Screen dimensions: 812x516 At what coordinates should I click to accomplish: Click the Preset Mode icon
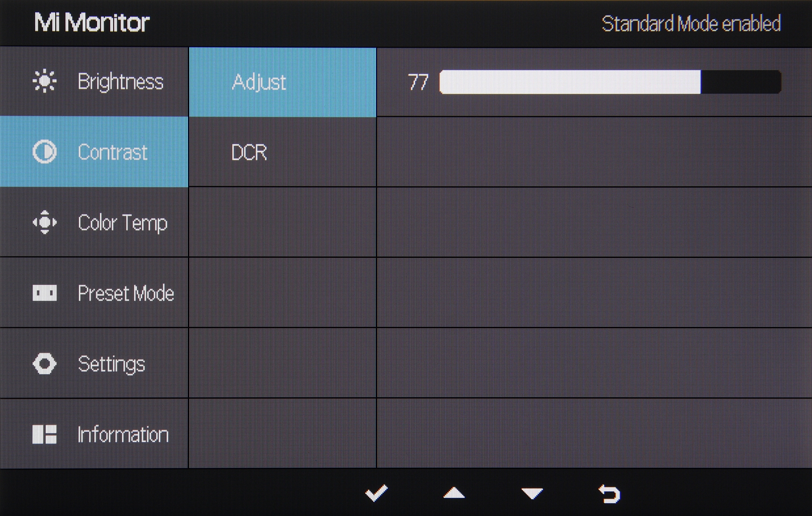(x=44, y=293)
